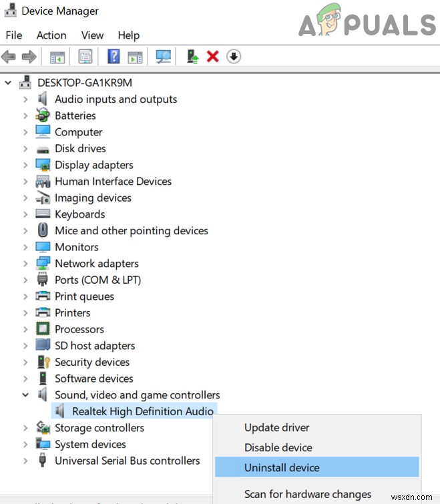Select the Realtek High Definition Audio label
The image size is (440, 504).
click(x=143, y=411)
